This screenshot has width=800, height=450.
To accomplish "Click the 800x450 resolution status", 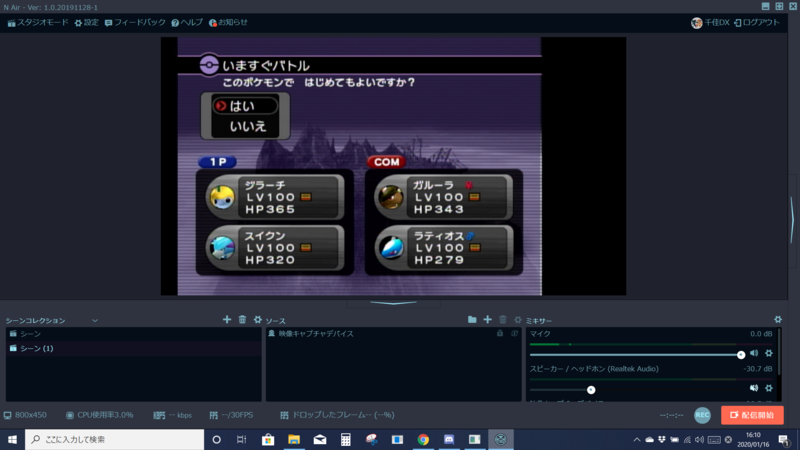I will (x=25, y=415).
